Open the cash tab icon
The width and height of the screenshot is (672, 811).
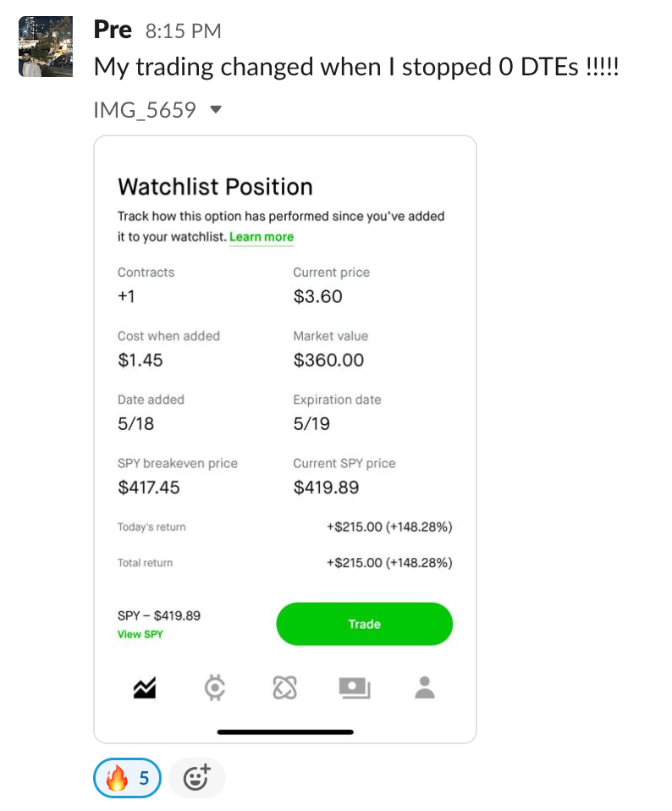tap(355, 688)
